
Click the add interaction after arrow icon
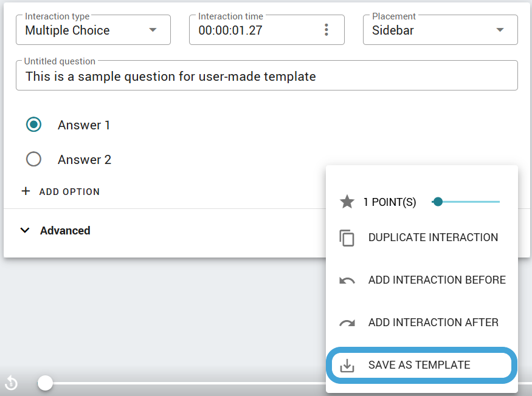click(x=347, y=323)
